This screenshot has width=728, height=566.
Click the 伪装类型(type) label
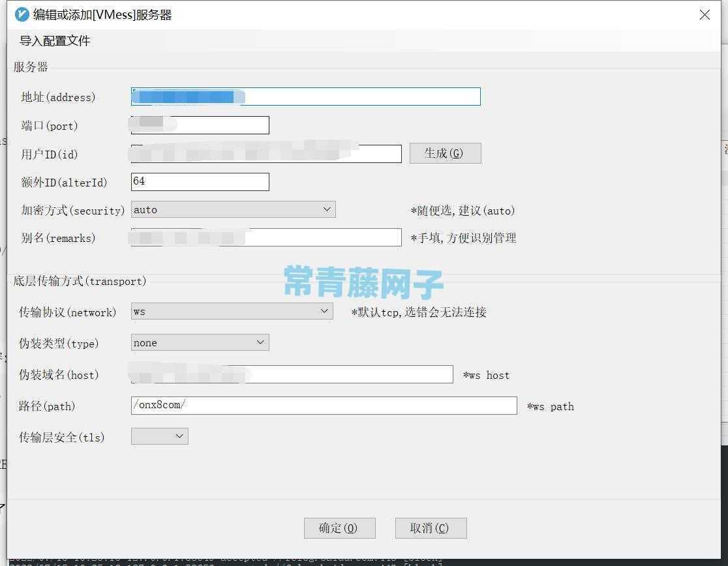59,343
